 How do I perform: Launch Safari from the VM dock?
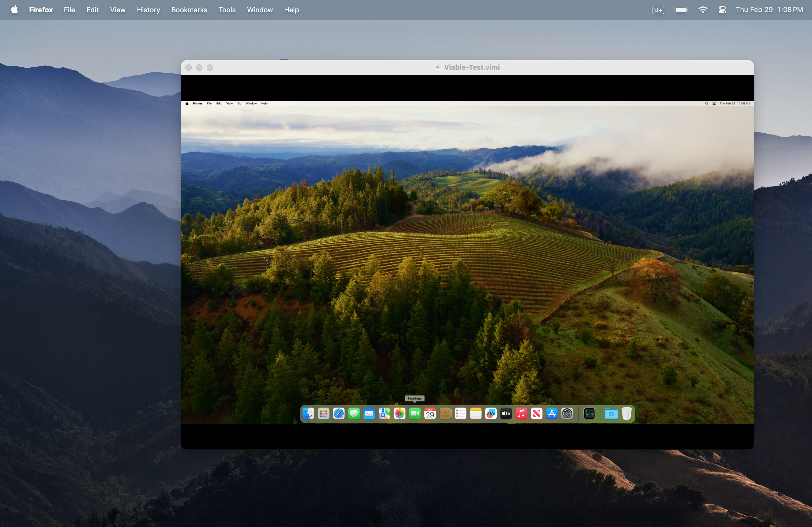point(339,414)
